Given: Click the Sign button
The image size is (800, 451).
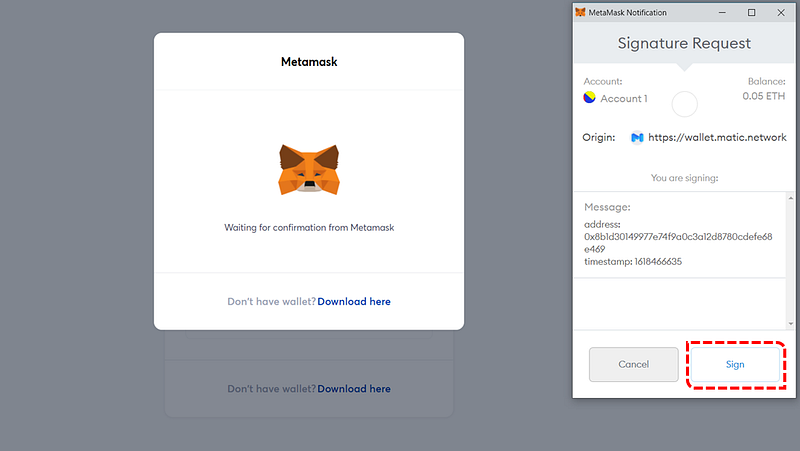Looking at the screenshot, I should tap(735, 364).
